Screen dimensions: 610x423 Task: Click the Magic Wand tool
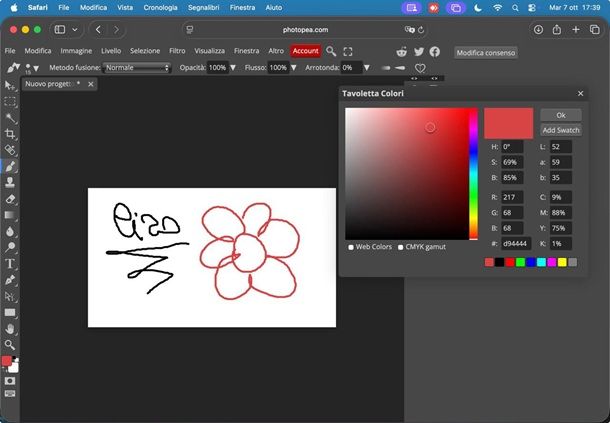click(10, 117)
